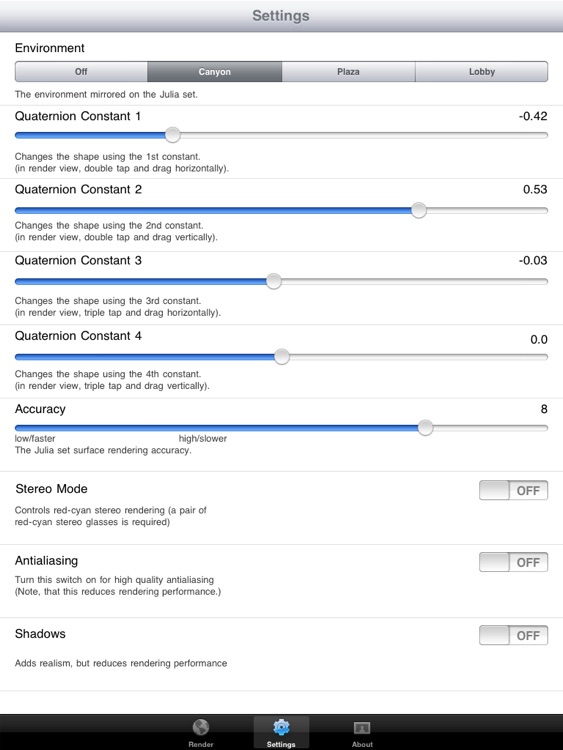Open the Render tab globe icon
This screenshot has width=563, height=750.
pyautogui.click(x=201, y=728)
